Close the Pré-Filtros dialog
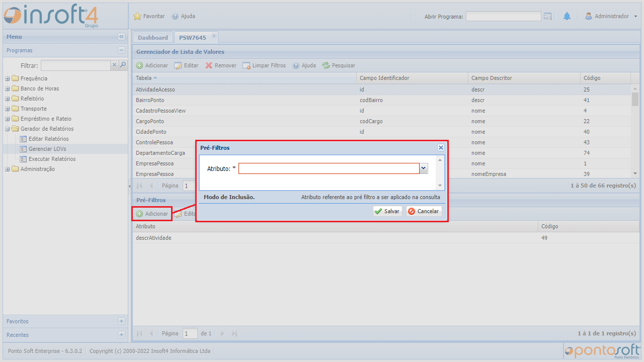The image size is (644, 362). coord(441,148)
